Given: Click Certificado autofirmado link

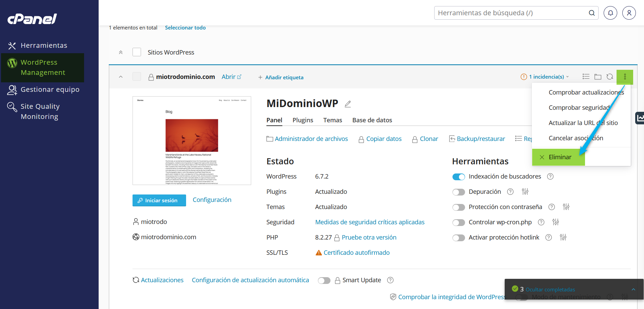Looking at the screenshot, I should click(x=357, y=253).
